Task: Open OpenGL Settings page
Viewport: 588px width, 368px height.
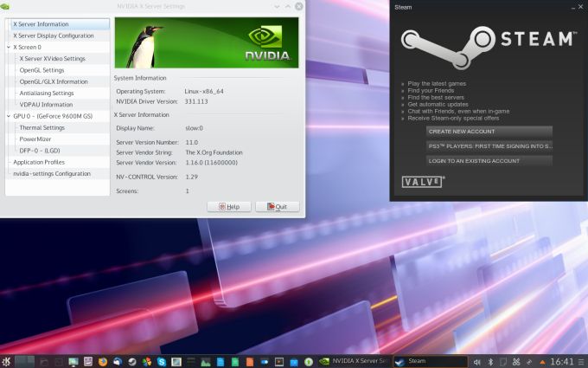Action: coord(42,70)
